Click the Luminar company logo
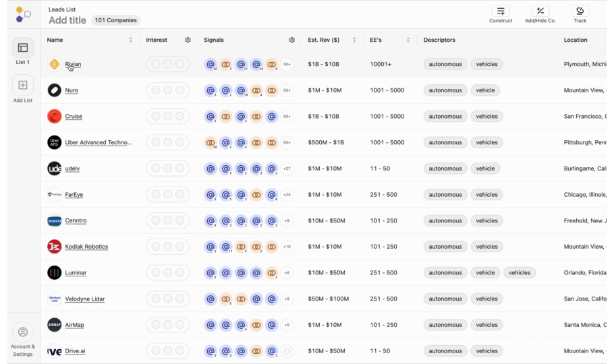The height and width of the screenshot is (364, 614). [55, 272]
